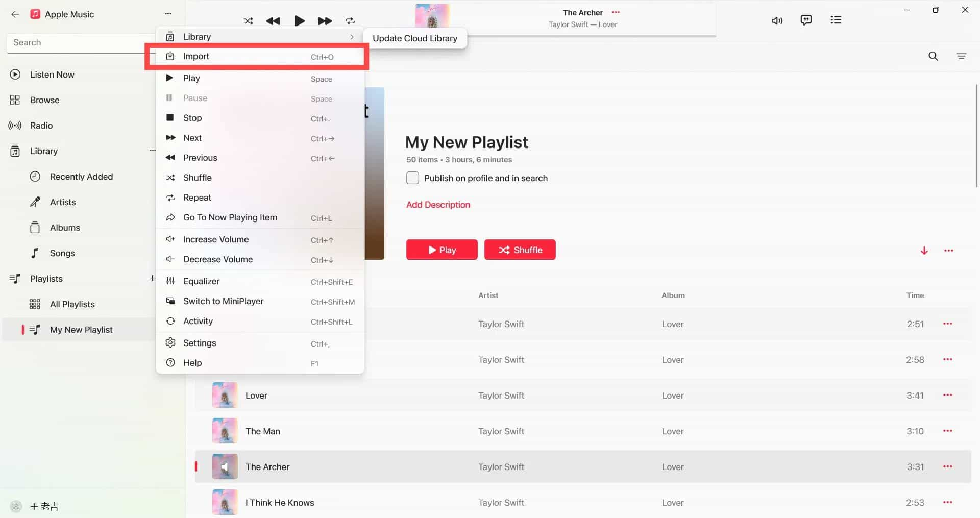Expand the Library submenu entry

(x=260, y=37)
